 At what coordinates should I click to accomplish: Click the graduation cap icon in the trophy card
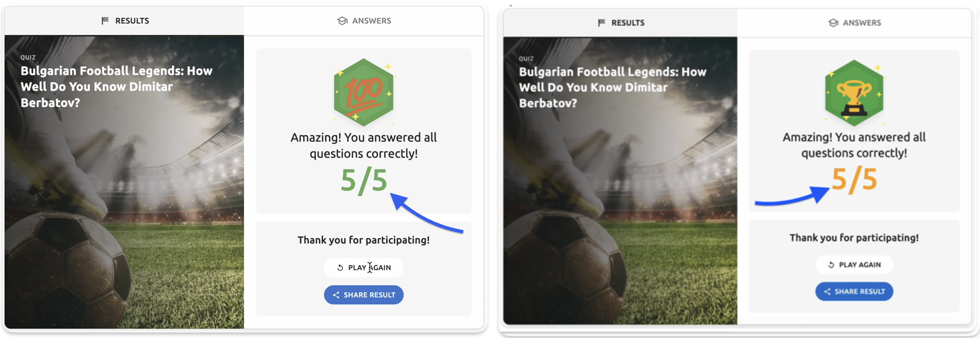click(x=833, y=23)
